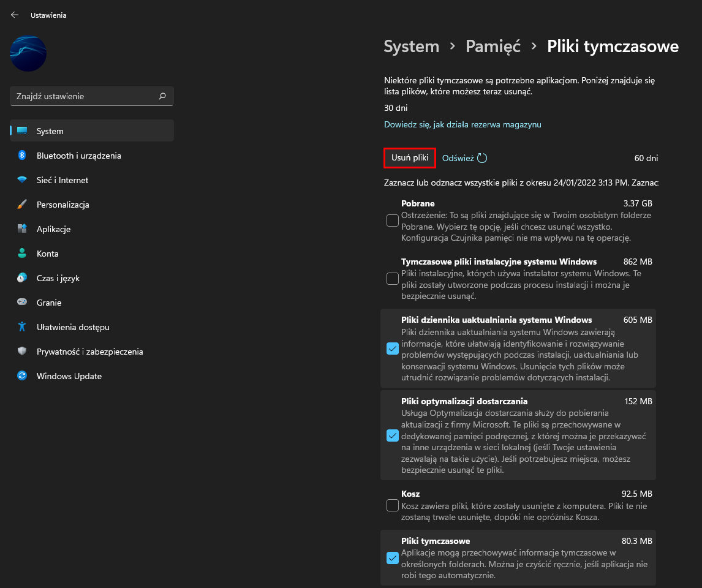The image size is (702, 588).
Task: Click the 'Pobrane' item title
Action: click(x=418, y=203)
